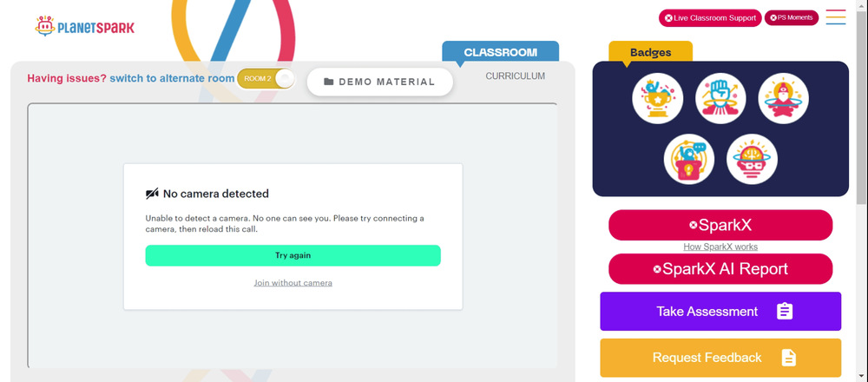Screen dimensions: 868x382
Task: Select the speech bubble podium badge
Action: click(x=688, y=160)
